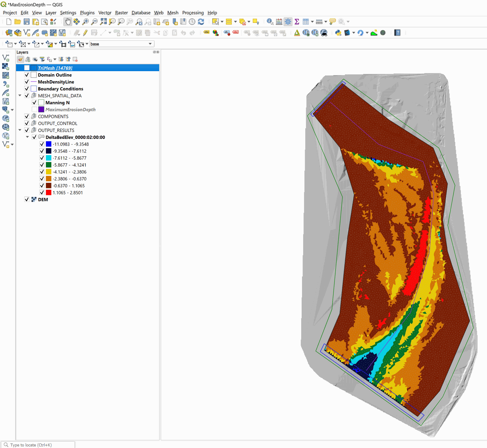Uncheck the DEM layer visibility

click(27, 200)
